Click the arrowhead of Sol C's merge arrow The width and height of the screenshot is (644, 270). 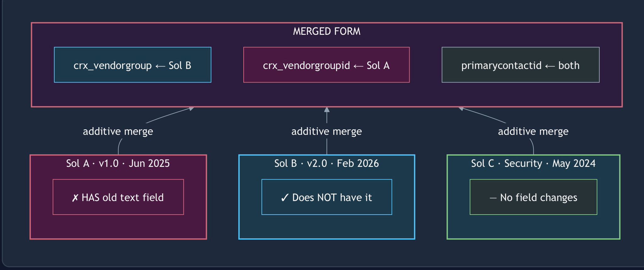click(x=461, y=109)
